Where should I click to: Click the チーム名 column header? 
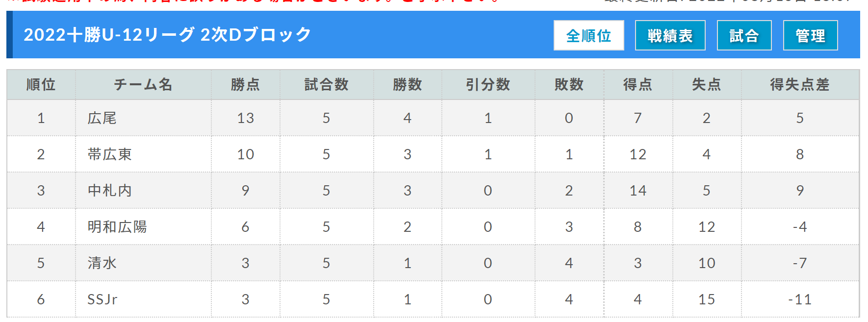143,85
